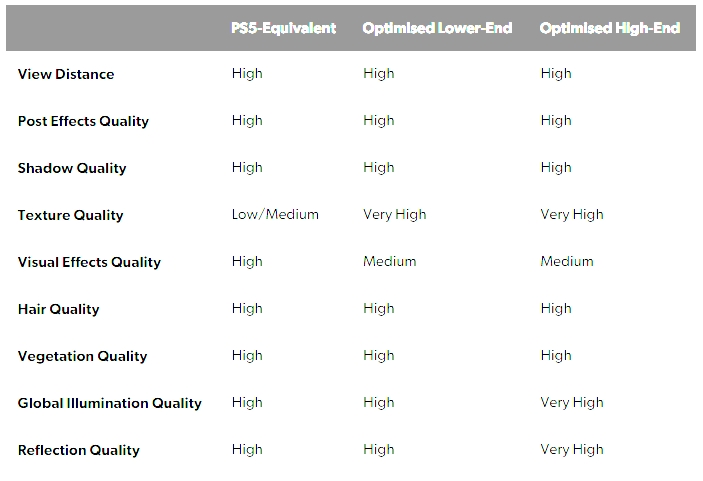The height and width of the screenshot is (481, 703).
Task: Click View Distance's PS5-Equivalent High value
Action: point(247,73)
